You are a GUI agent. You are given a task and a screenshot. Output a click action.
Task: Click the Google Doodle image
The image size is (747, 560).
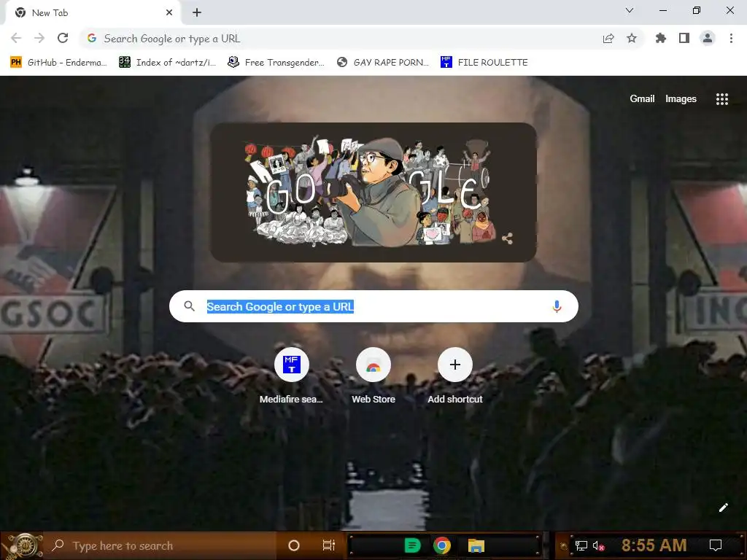click(373, 192)
